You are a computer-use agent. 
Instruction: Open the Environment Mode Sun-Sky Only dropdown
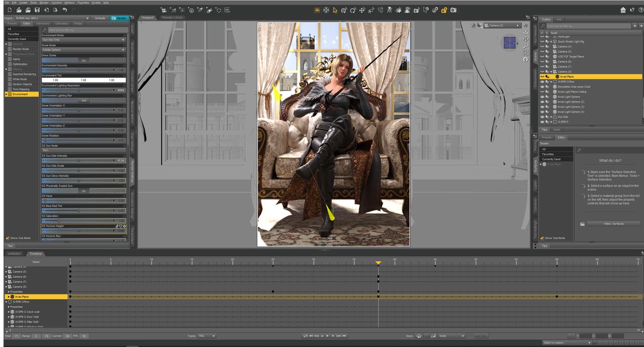coord(84,40)
